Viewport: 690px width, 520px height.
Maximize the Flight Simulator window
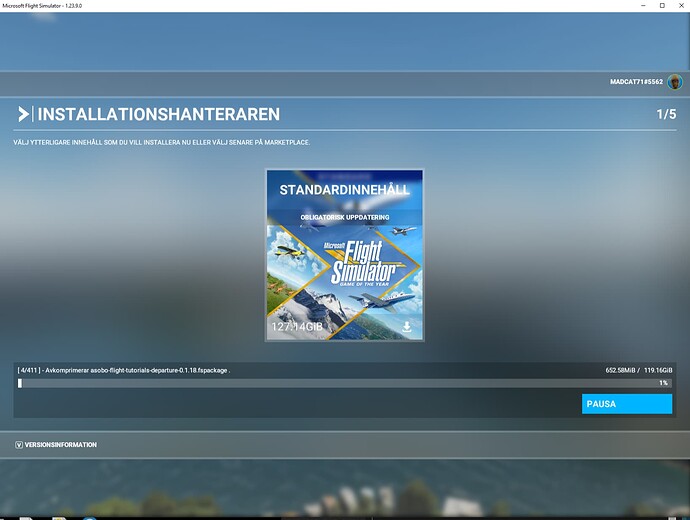(x=661, y=6)
